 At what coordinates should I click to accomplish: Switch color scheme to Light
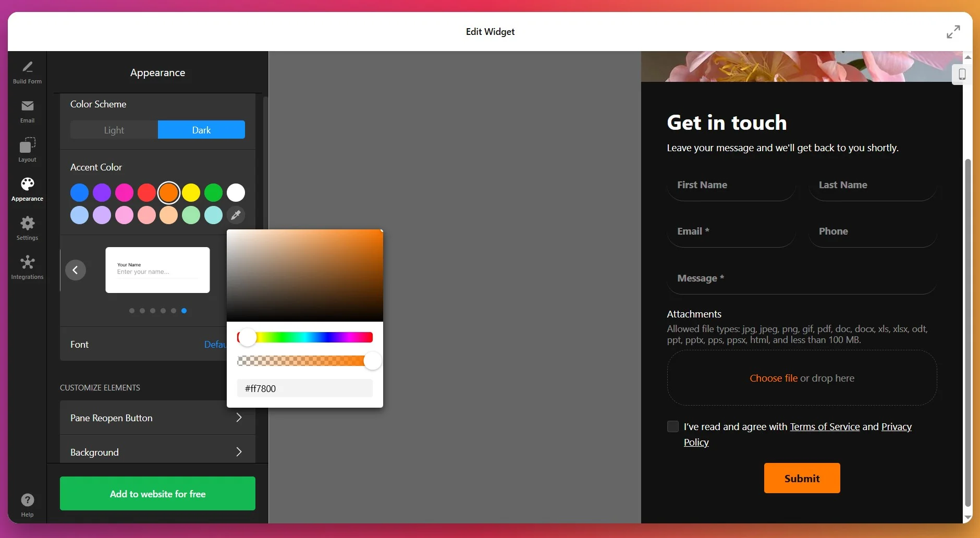(114, 130)
